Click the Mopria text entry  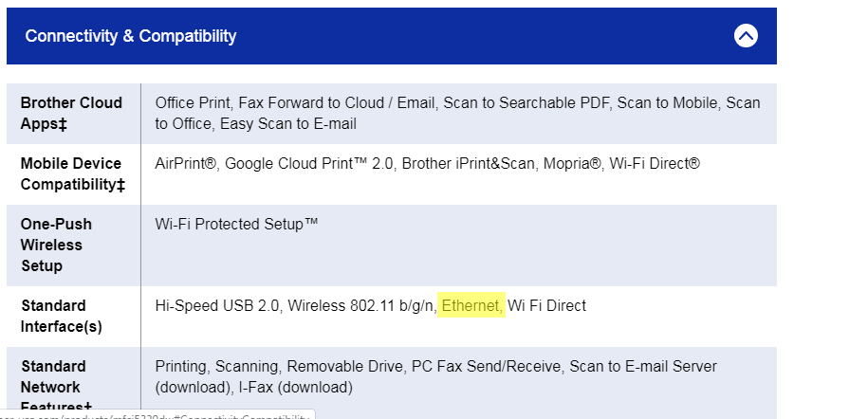572,163
